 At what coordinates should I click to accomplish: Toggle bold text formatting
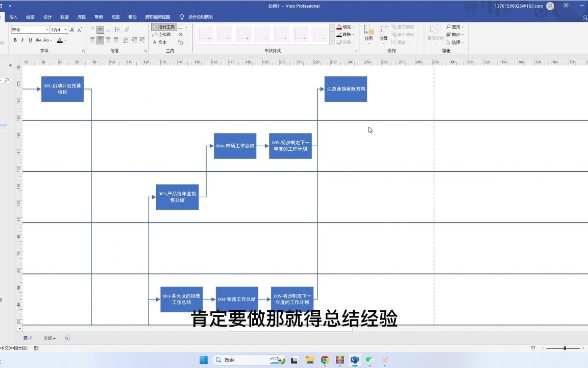click(x=15, y=40)
